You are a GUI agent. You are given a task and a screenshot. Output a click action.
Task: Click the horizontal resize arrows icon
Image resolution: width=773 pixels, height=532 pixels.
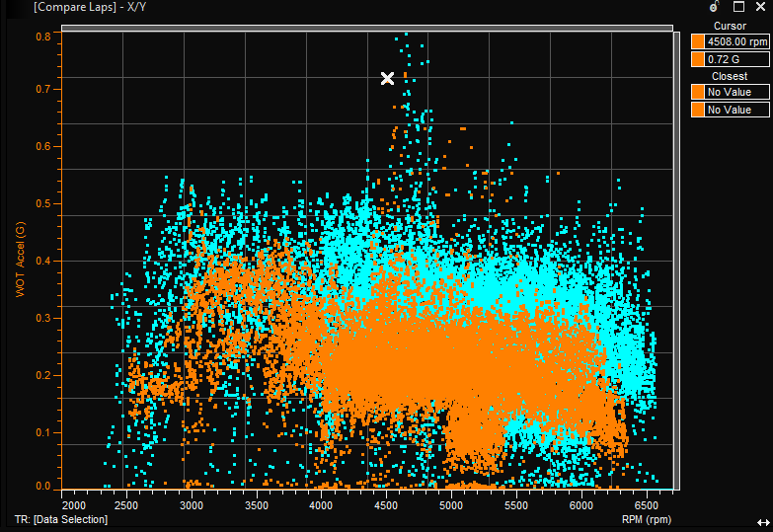click(763, 520)
